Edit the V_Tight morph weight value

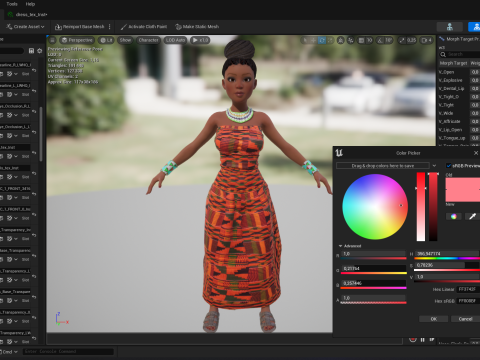475,105
